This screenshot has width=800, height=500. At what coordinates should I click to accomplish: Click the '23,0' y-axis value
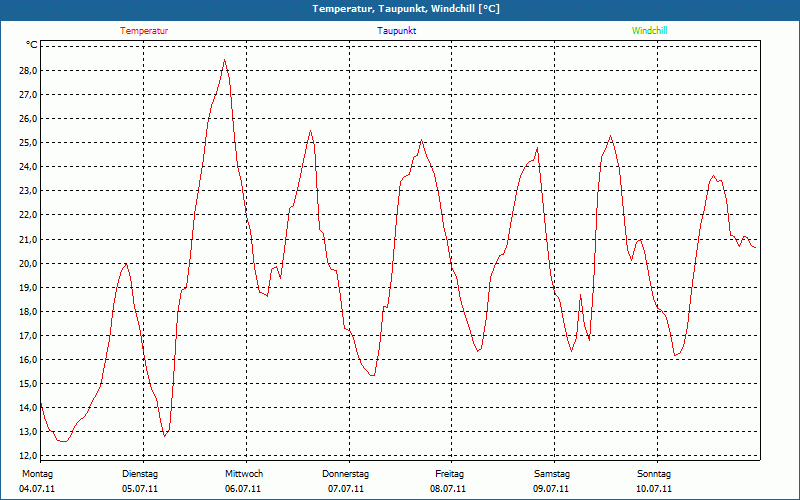(x=29, y=191)
